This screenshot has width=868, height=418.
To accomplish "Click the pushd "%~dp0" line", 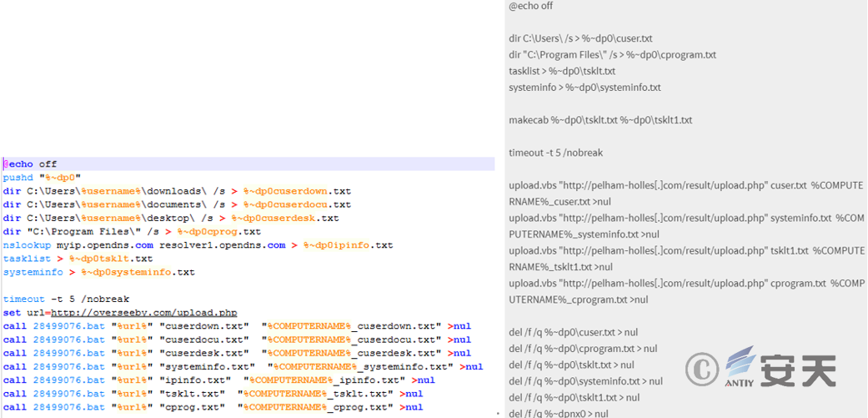I will (42, 178).
